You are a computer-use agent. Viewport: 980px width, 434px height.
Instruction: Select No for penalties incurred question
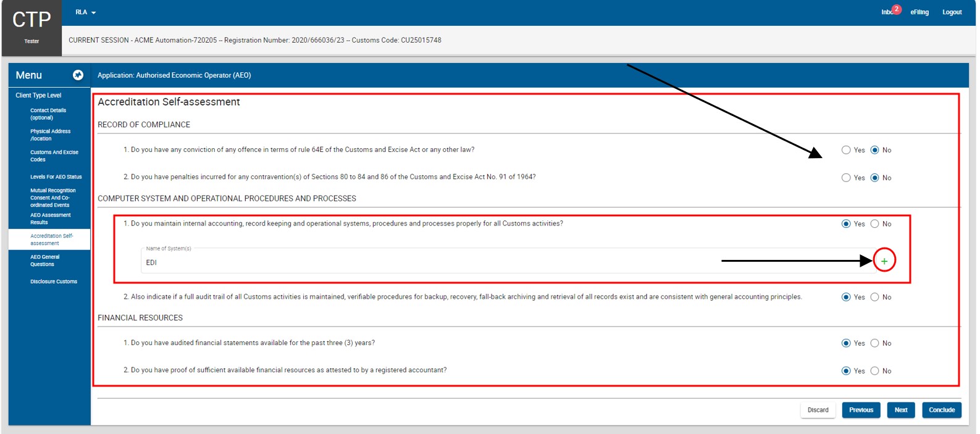874,178
